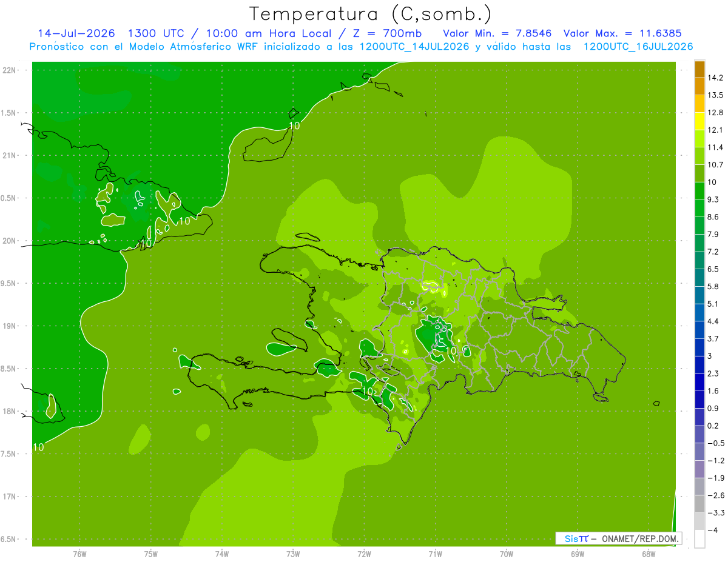Click the '76W' longitude axis label
This screenshot has width=728, height=562.
pos(79,554)
